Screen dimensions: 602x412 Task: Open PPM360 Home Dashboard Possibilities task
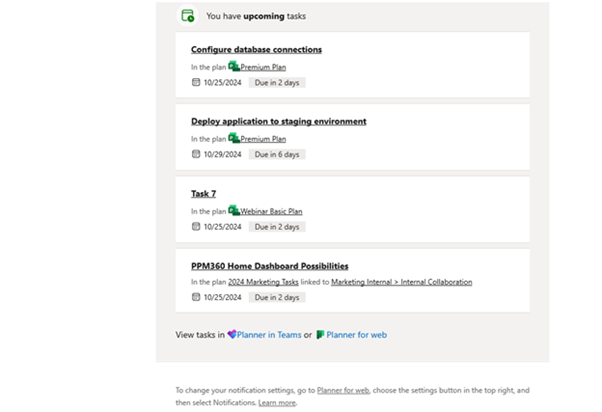[269, 266]
